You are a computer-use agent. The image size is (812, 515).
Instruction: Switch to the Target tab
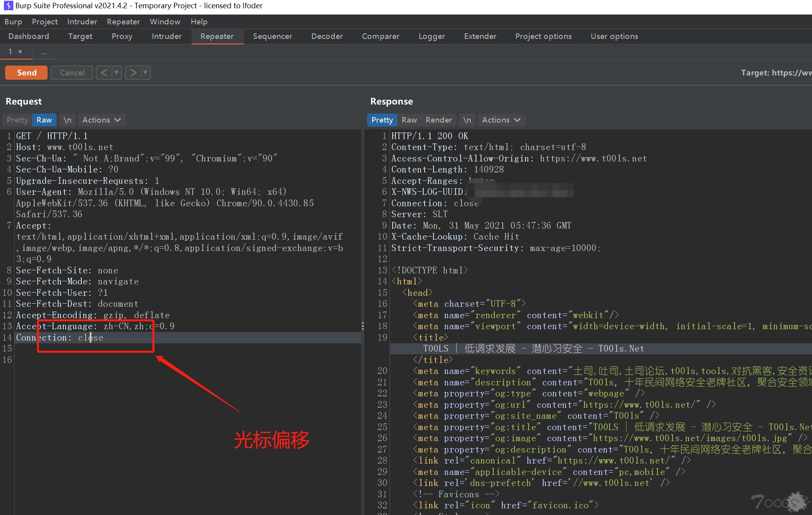click(x=80, y=36)
